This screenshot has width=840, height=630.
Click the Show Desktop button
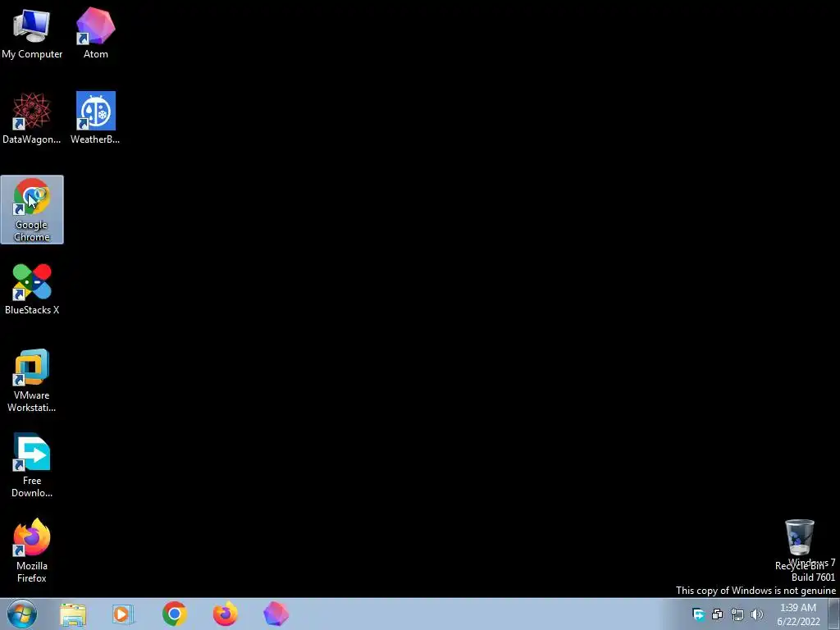834,614
